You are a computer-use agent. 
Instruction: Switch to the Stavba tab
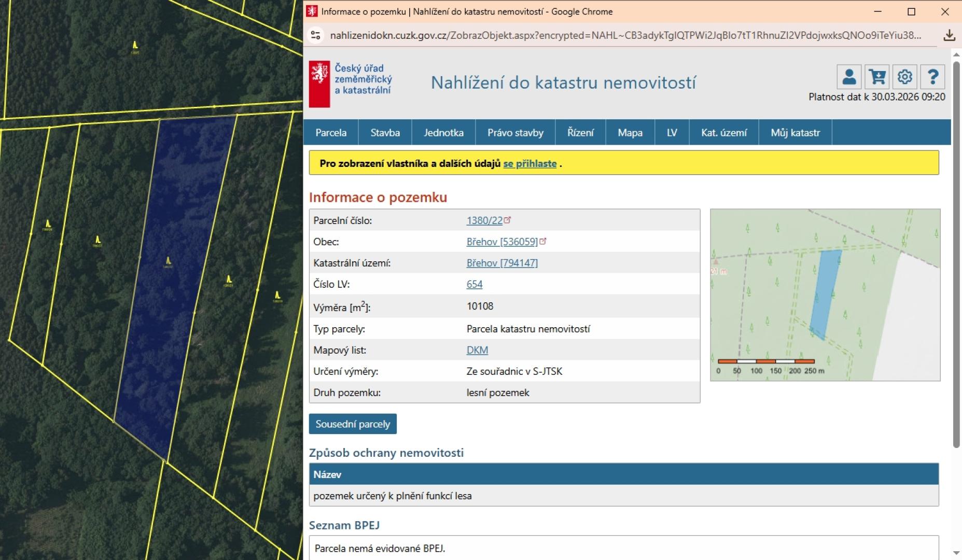pos(385,133)
